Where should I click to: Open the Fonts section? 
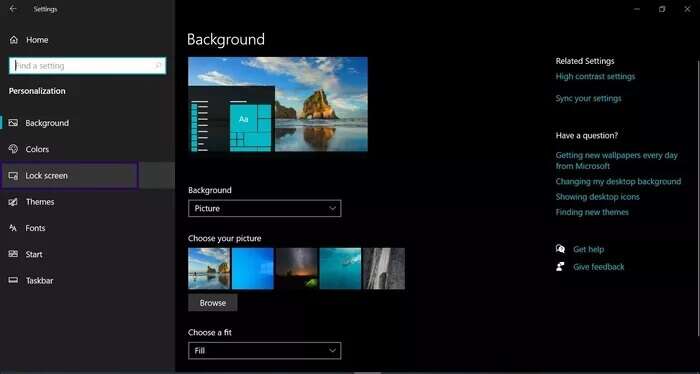88,228
